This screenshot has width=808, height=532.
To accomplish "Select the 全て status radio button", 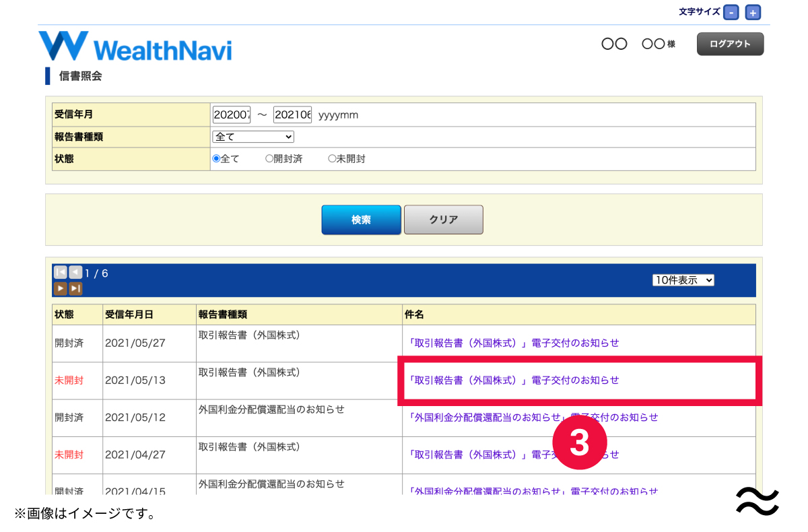I will [216, 159].
